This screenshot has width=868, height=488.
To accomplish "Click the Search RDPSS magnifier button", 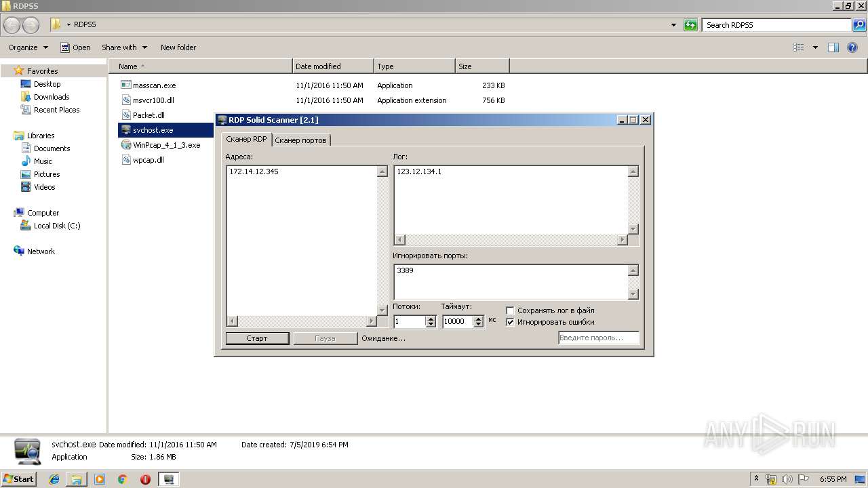I will point(859,25).
